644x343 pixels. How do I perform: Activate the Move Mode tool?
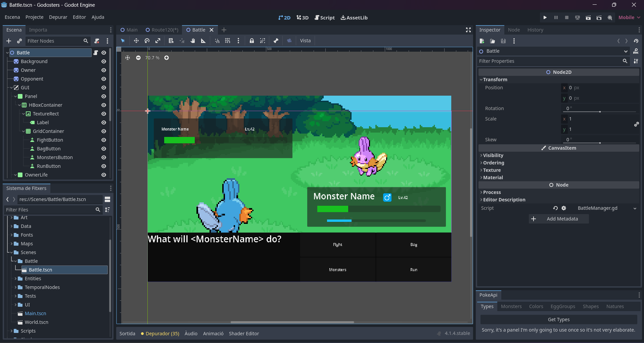tap(136, 41)
